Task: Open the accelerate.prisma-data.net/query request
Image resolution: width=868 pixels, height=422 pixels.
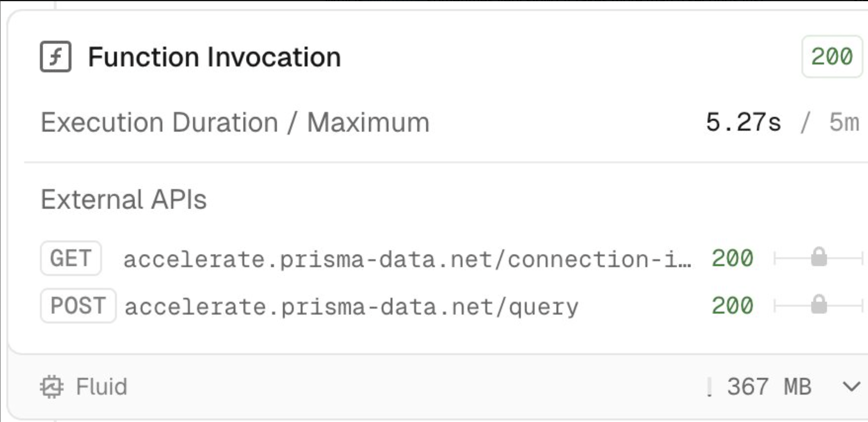Action: point(351,307)
